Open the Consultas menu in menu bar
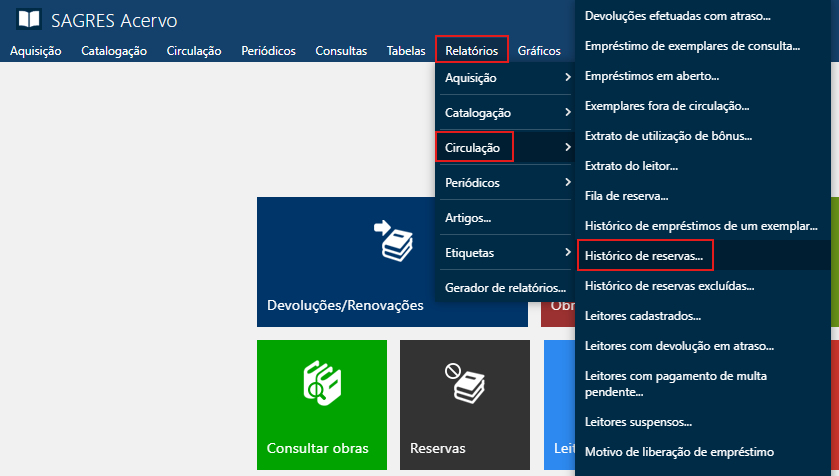Image resolution: width=839 pixels, height=476 pixels. (x=341, y=50)
